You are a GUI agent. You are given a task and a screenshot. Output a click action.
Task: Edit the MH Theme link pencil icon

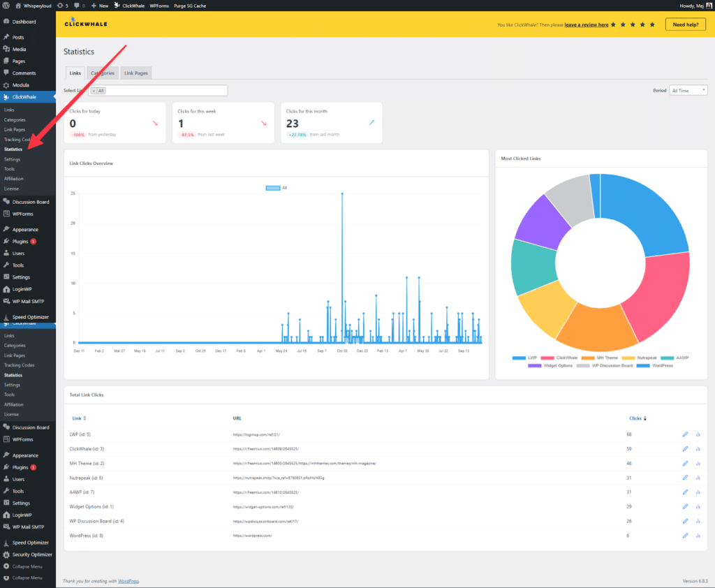click(x=685, y=464)
